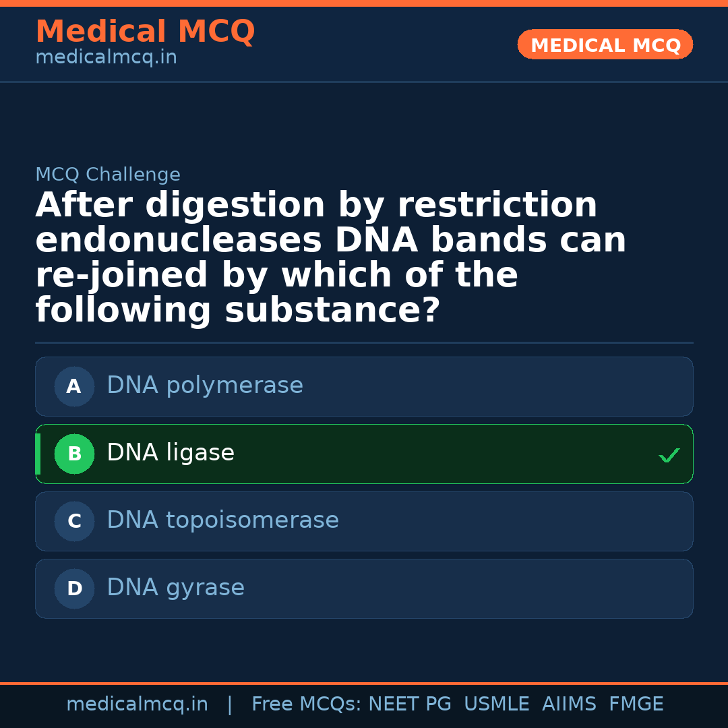Click the circled D option badge
The image size is (728, 728).
click(x=74, y=589)
